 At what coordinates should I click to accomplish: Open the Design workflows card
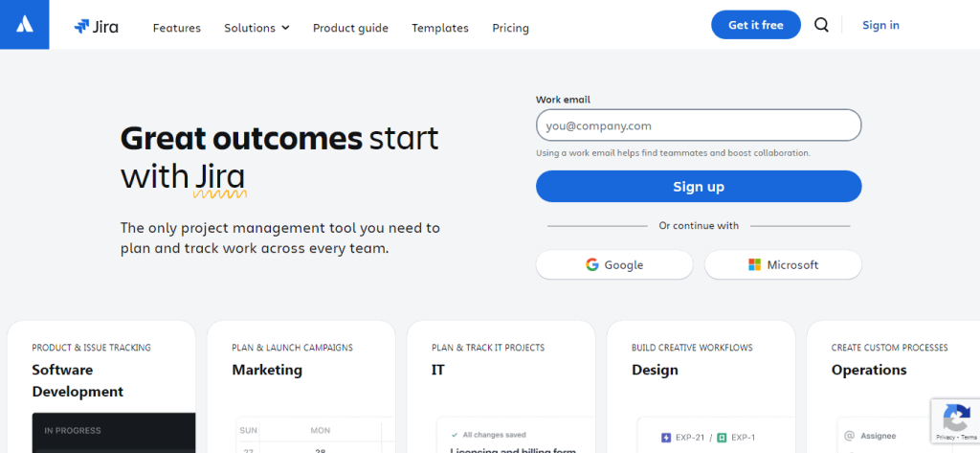[x=701, y=370]
